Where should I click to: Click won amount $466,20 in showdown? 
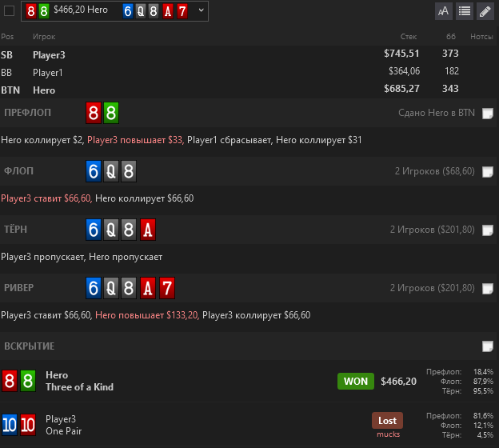[398, 381]
